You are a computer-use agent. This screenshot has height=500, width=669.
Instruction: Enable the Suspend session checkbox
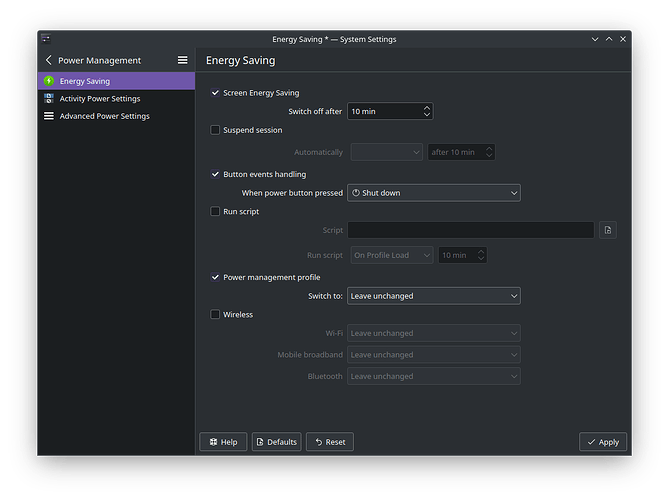click(215, 130)
